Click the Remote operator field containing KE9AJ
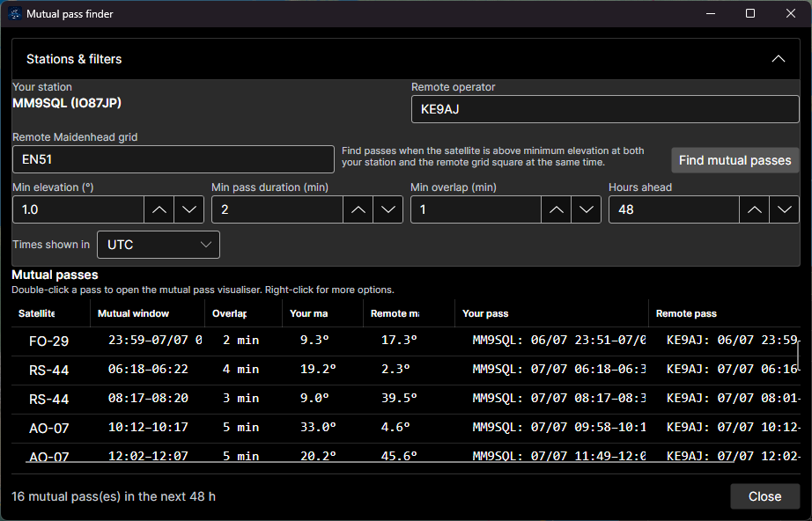Screen dimensions: 812x521 pos(605,109)
